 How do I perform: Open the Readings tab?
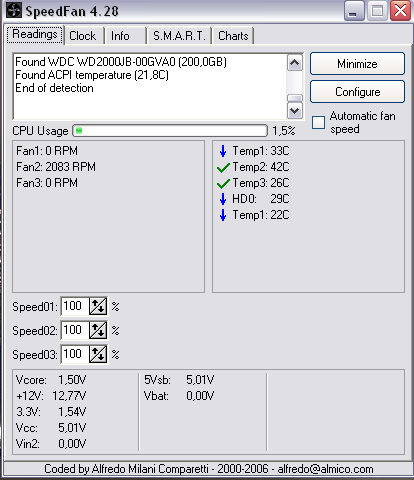coord(35,35)
